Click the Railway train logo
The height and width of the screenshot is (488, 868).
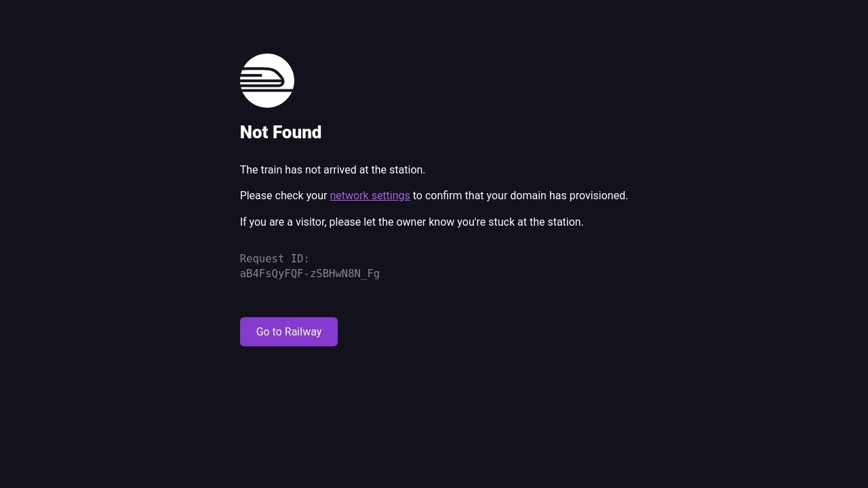(267, 81)
